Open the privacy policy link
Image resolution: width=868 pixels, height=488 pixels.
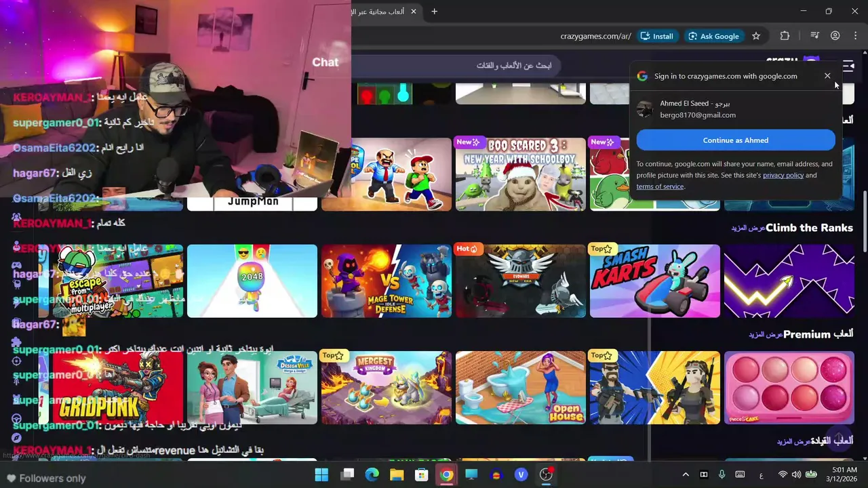coord(783,175)
